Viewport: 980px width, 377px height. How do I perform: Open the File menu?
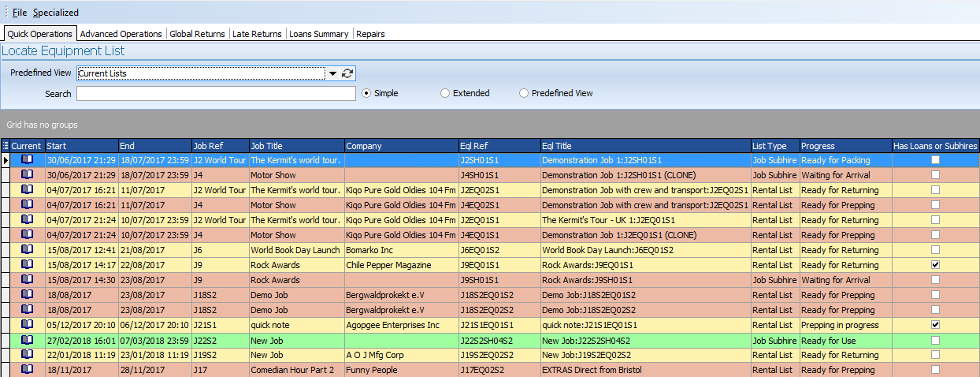click(x=20, y=13)
